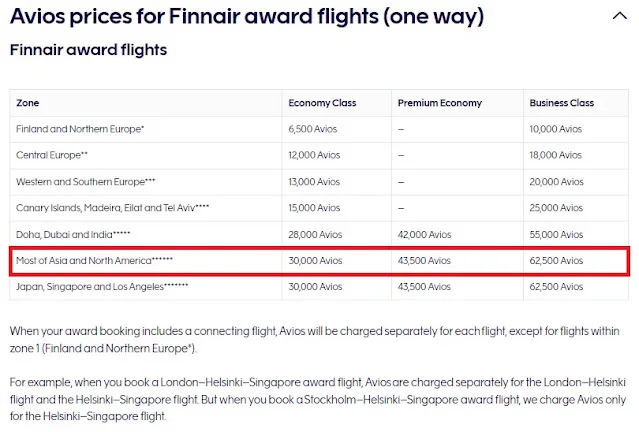Select Western and Southern Europe zone cell
This screenshot has height=432, width=639.
[x=86, y=182]
